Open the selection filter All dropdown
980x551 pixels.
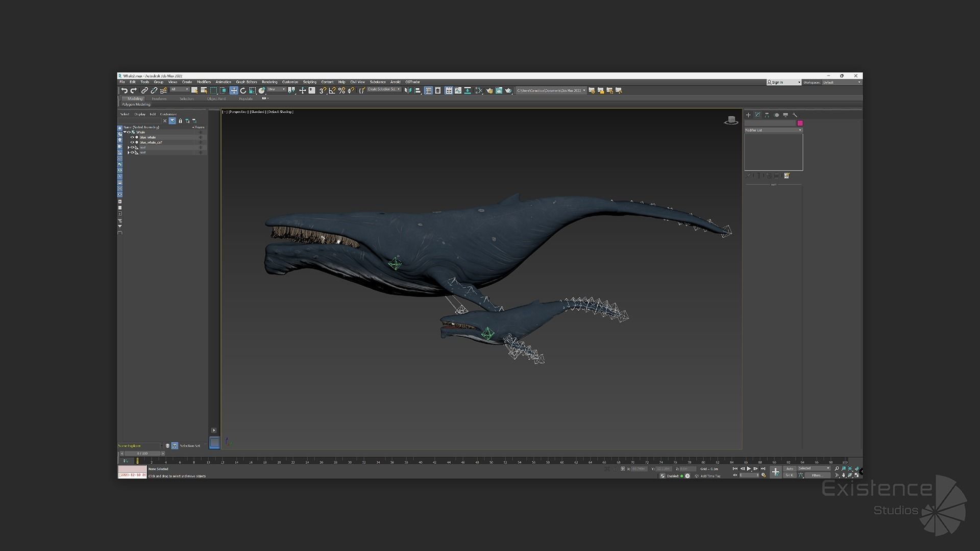point(180,89)
